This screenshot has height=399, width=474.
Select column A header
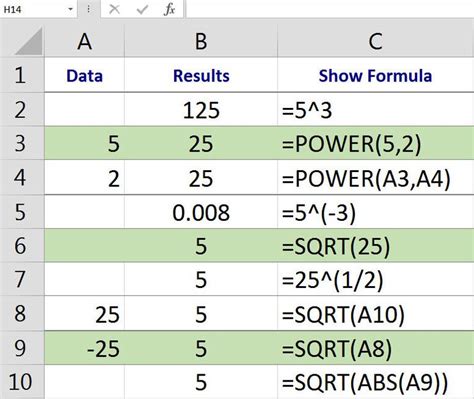[84, 41]
